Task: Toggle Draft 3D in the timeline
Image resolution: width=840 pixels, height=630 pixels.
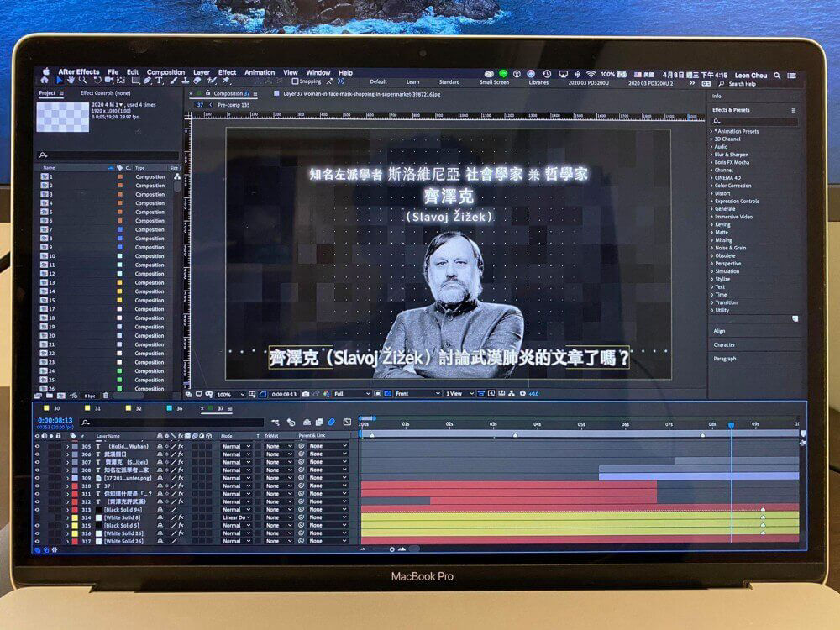Action: [291, 423]
